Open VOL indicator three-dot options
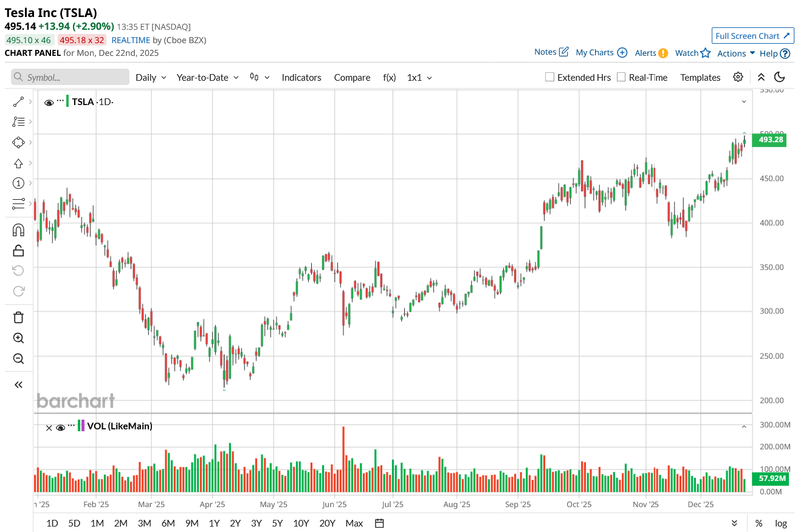The height and width of the screenshot is (532, 795). 71,425
